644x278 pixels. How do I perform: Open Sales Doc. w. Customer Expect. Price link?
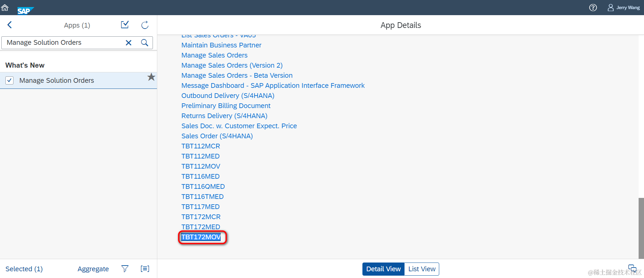tap(239, 126)
